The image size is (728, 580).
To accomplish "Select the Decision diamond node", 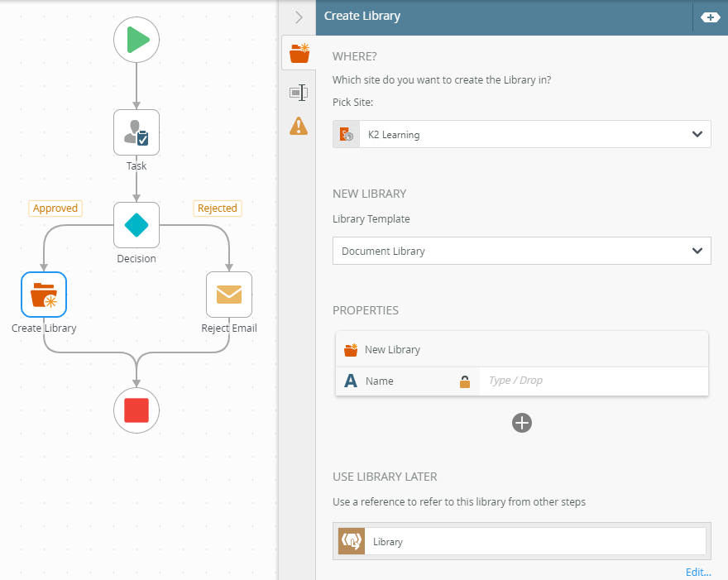I will (136, 224).
